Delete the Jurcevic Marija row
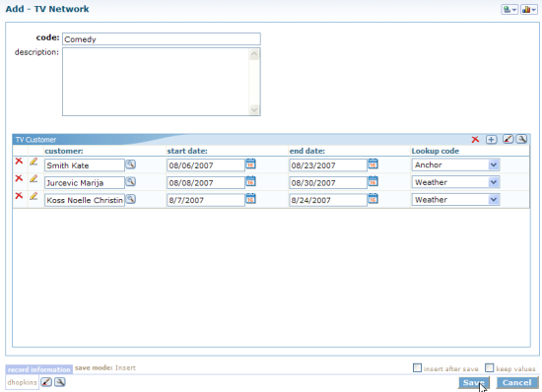 (x=19, y=178)
